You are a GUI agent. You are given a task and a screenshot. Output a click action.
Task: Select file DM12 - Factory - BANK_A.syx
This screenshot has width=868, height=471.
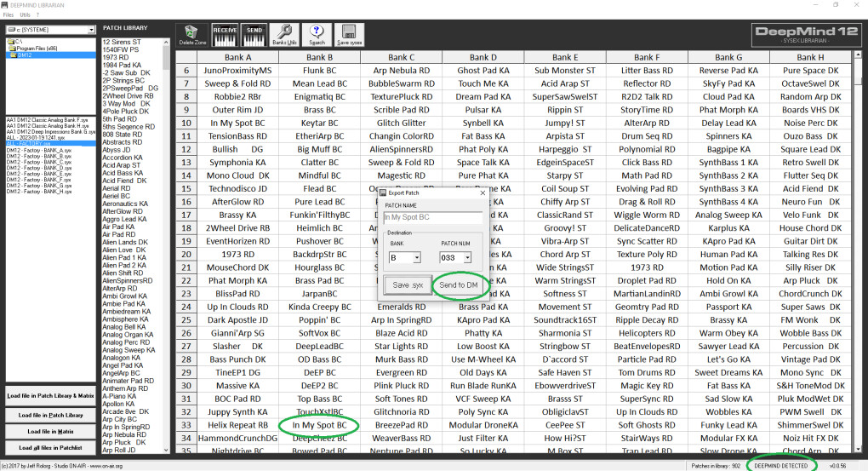[39, 150]
